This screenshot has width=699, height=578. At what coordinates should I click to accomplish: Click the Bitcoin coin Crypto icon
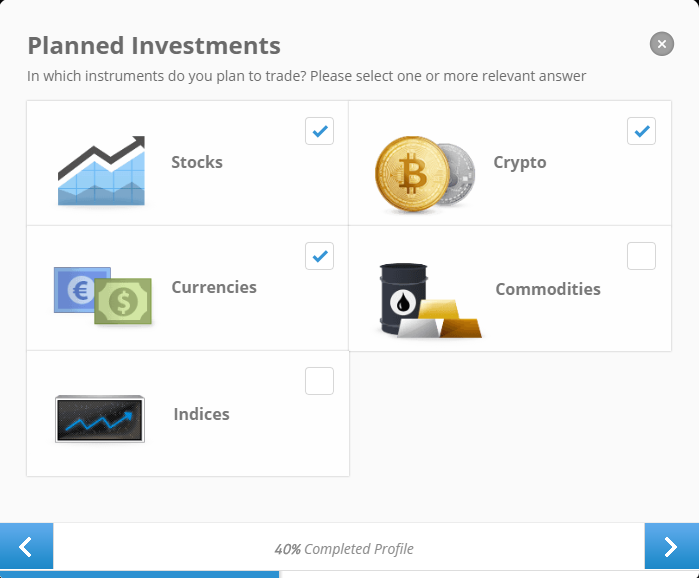[x=425, y=174]
